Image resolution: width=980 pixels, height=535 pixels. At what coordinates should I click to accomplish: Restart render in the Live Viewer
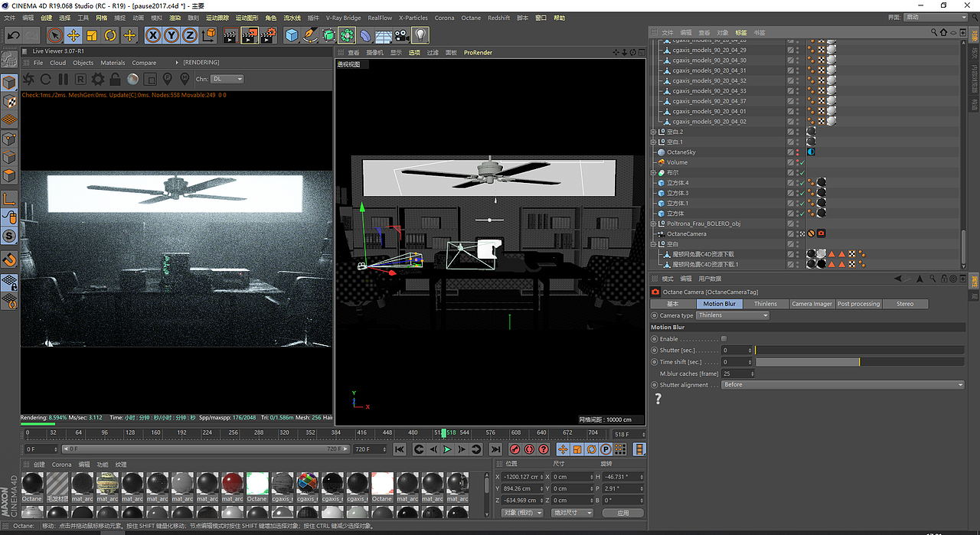point(46,79)
